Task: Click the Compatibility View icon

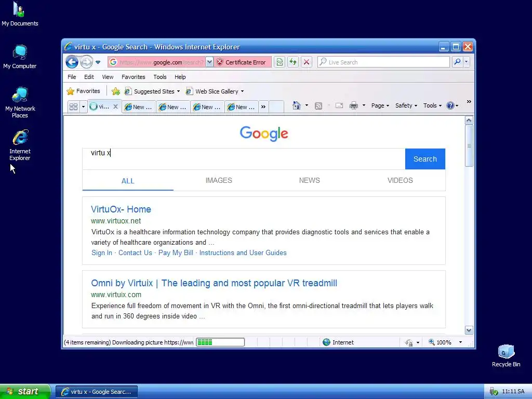Action: [x=280, y=62]
